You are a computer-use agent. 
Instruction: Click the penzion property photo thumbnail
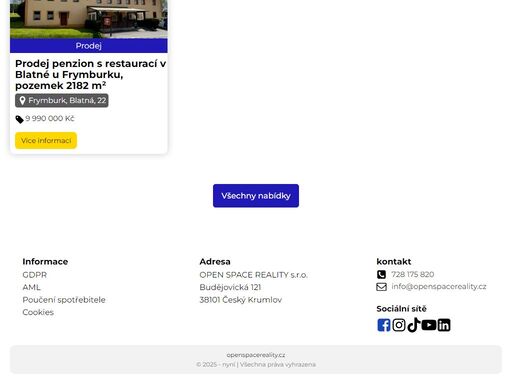89,19
